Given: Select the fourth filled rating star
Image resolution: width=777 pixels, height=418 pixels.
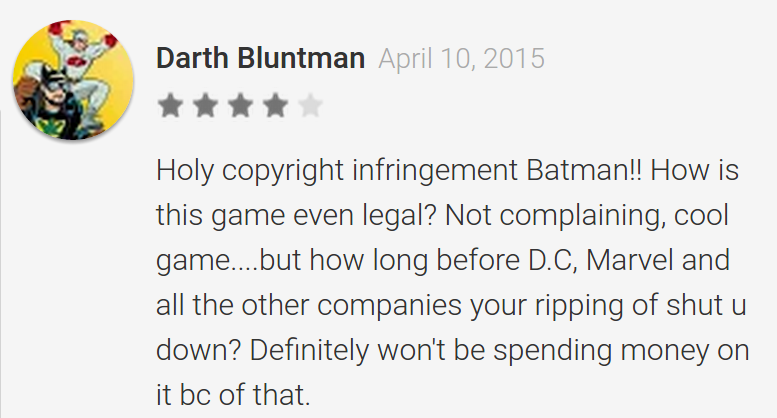Looking at the screenshot, I should [275, 104].
